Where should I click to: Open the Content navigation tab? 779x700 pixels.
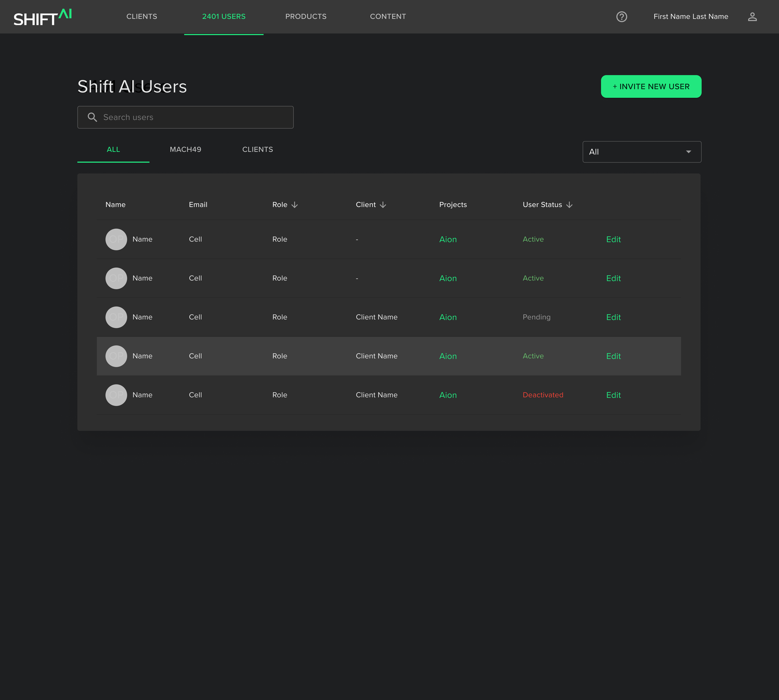pos(388,17)
